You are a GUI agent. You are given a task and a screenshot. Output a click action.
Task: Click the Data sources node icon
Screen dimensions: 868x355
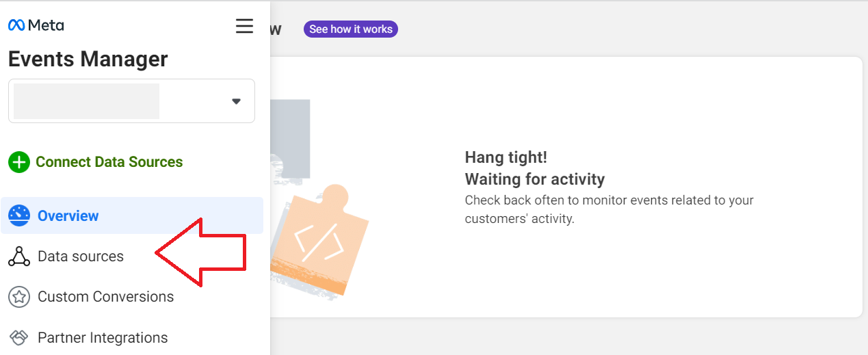[19, 257]
